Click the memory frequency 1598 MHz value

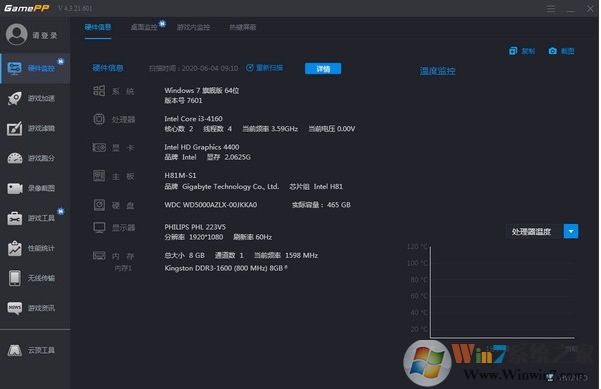(x=286, y=255)
